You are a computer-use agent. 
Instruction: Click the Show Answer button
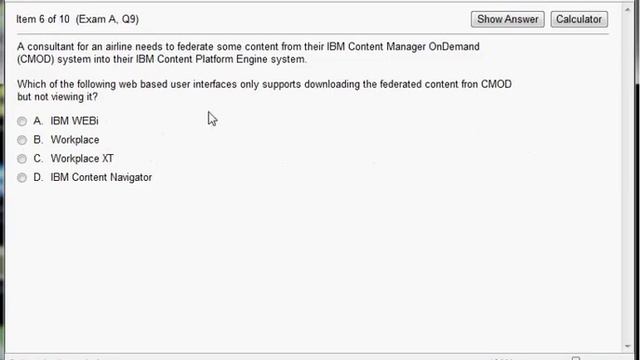[x=507, y=19]
